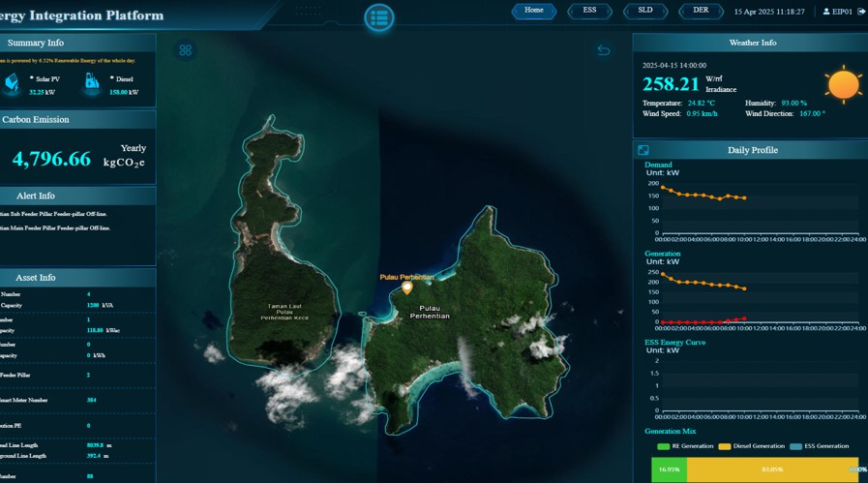Go to the SLD tab
The image size is (868, 483).
pyautogui.click(x=644, y=11)
